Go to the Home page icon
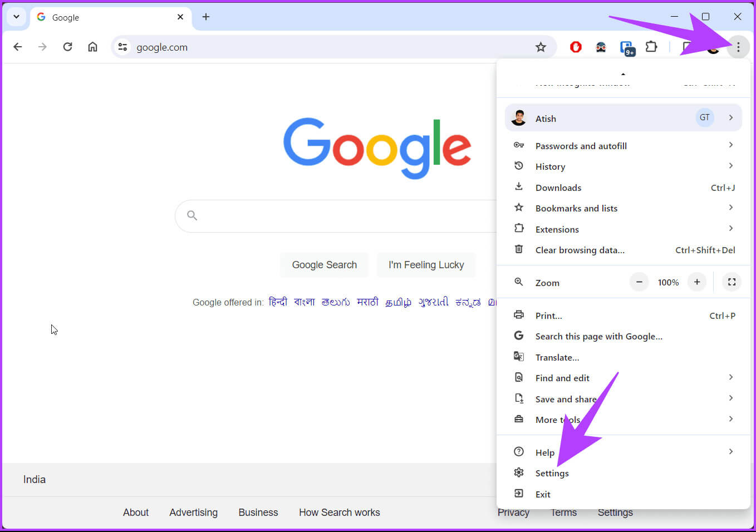This screenshot has width=756, height=532. (92, 47)
